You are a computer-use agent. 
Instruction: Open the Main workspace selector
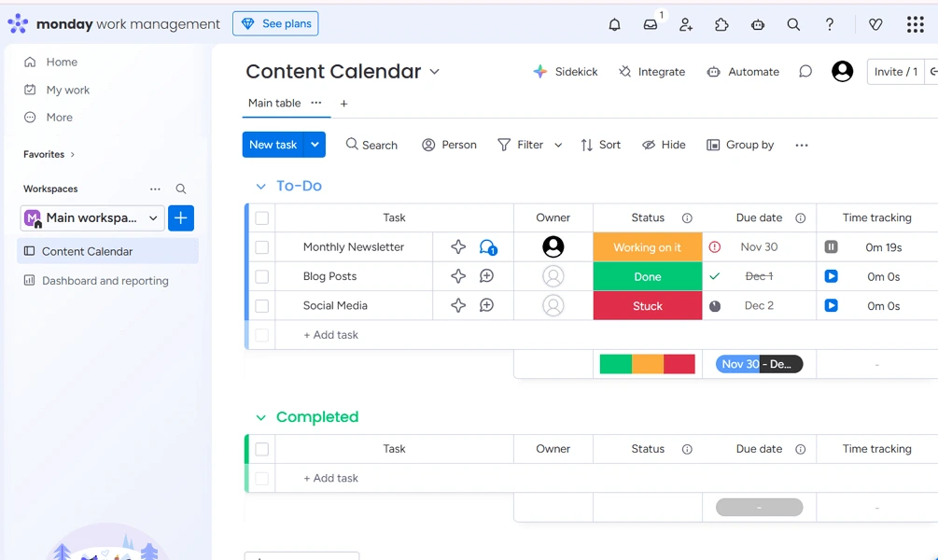[92, 218]
